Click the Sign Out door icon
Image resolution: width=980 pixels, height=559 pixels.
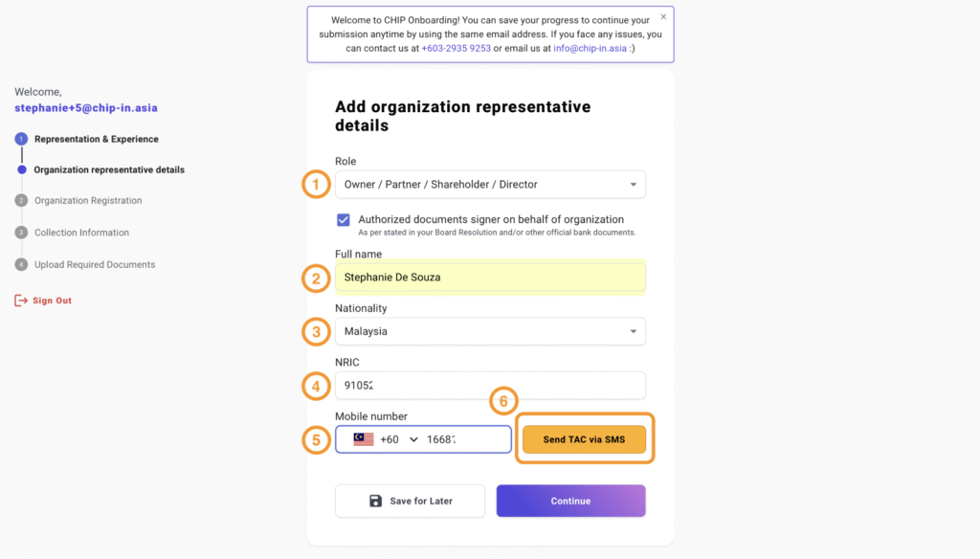coord(21,301)
